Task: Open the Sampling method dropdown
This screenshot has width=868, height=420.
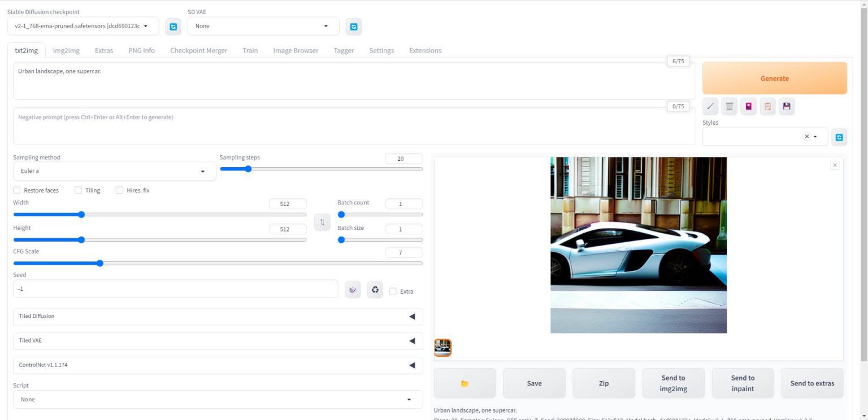Action: [114, 170]
